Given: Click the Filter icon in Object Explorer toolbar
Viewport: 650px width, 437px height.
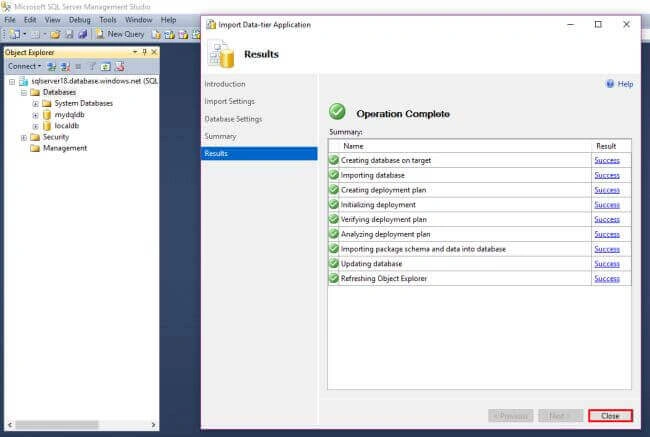Looking at the screenshot, I should pyautogui.click(x=92, y=66).
